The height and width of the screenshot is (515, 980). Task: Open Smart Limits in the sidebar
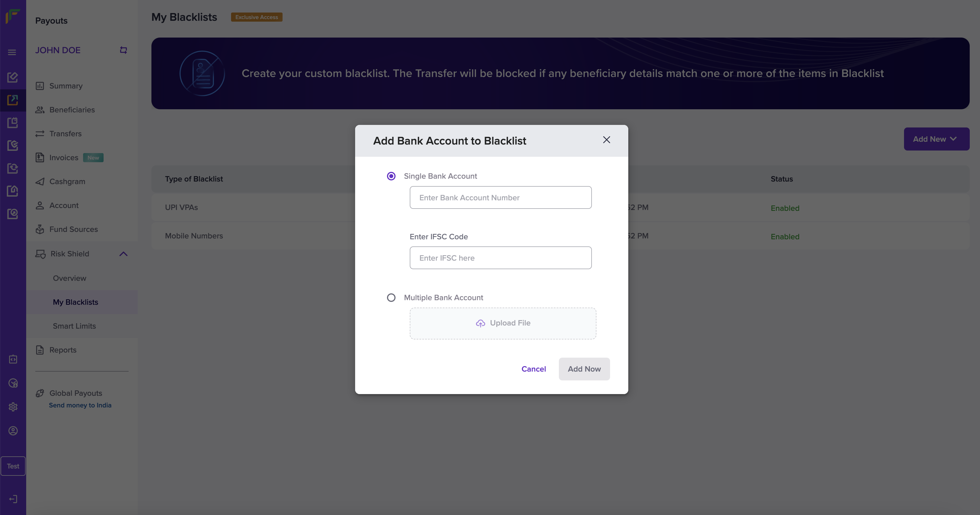click(x=74, y=326)
